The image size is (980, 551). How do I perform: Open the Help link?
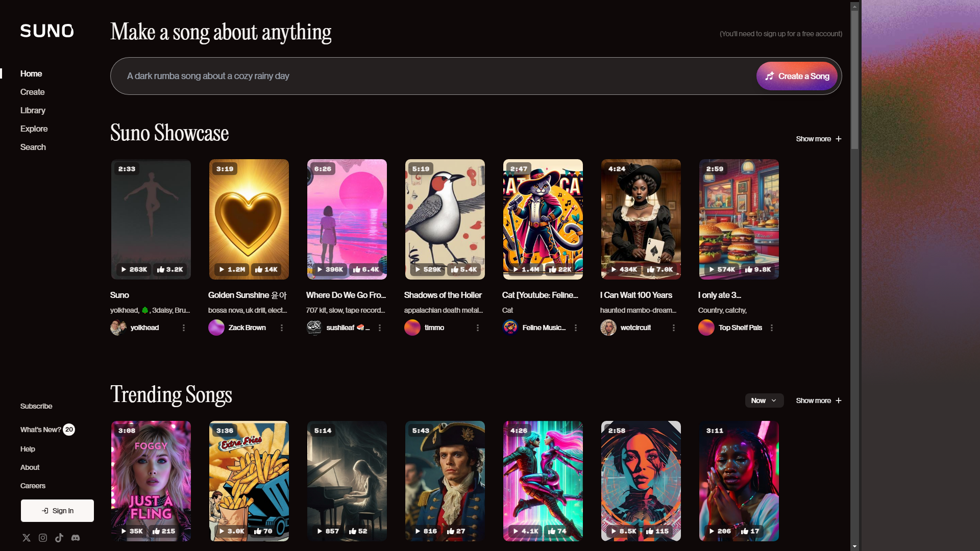(x=28, y=449)
